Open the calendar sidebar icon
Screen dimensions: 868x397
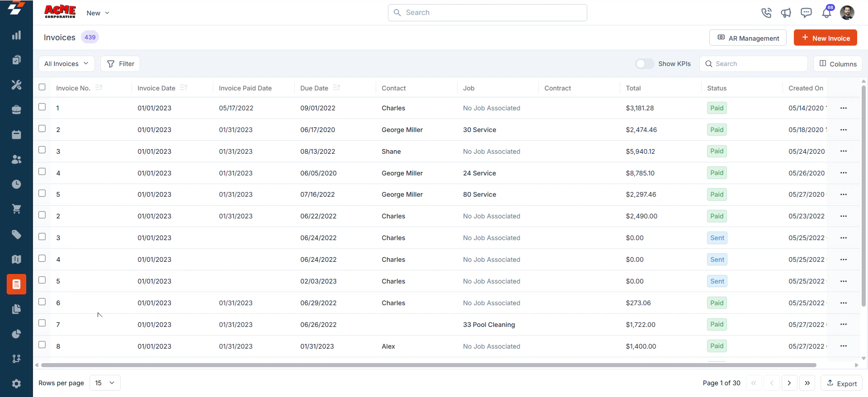[x=16, y=135]
